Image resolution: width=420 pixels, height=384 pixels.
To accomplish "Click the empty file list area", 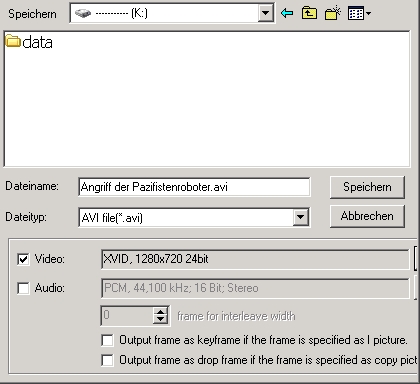I will [x=207, y=107].
